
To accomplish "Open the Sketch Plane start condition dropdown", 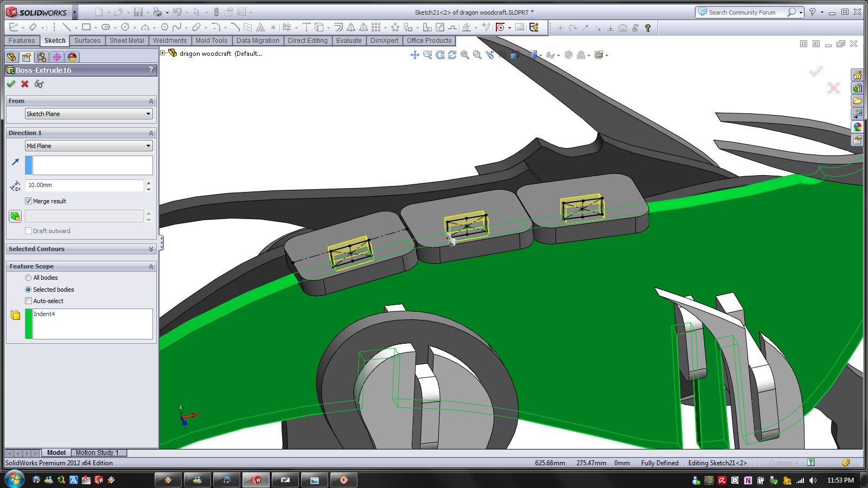I will (x=89, y=114).
